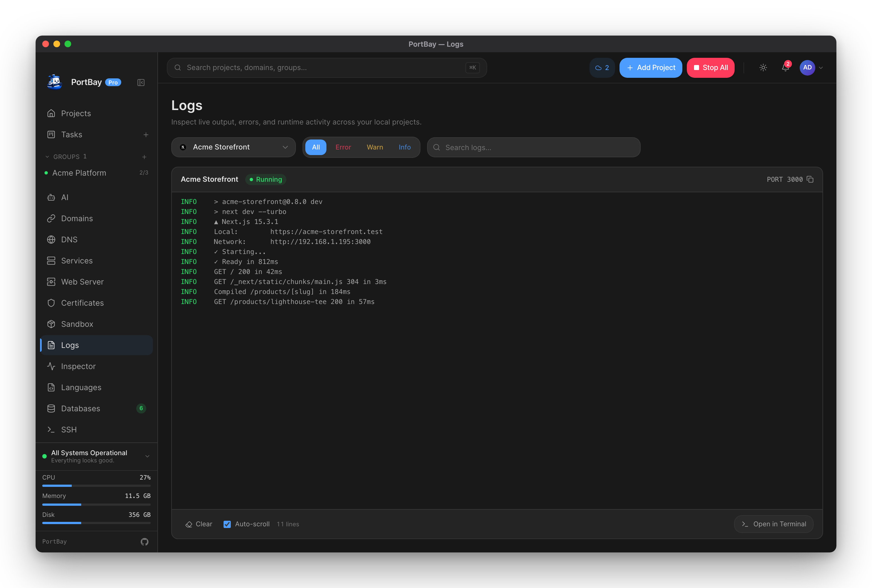Click the PortBay boat logo
Viewport: 872px width, 588px height.
(55, 82)
